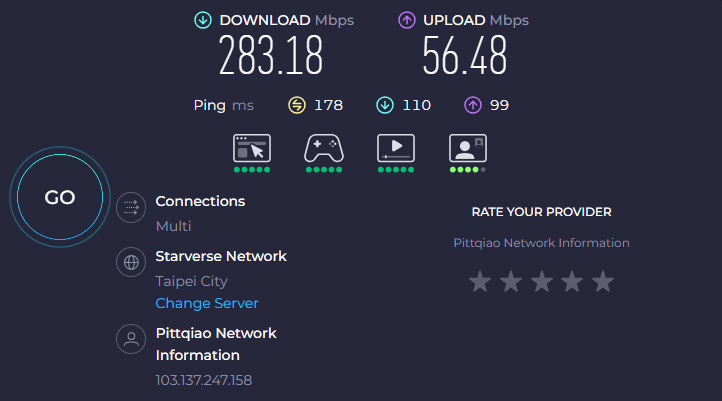Viewport: 722px width, 401px height.
Task: Select the video chat performance icon
Action: tap(467, 148)
